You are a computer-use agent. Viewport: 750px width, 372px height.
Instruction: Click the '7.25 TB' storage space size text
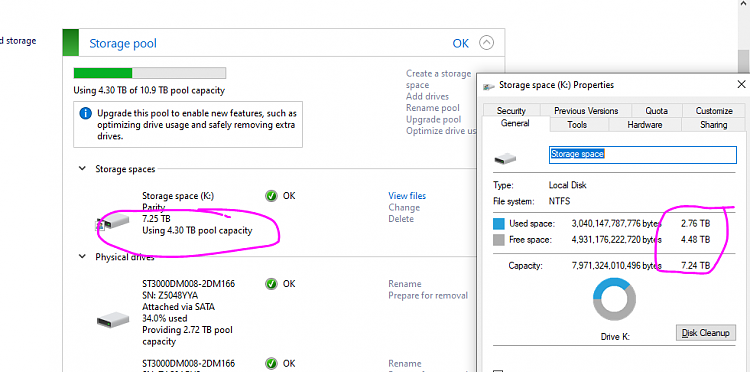(156, 219)
